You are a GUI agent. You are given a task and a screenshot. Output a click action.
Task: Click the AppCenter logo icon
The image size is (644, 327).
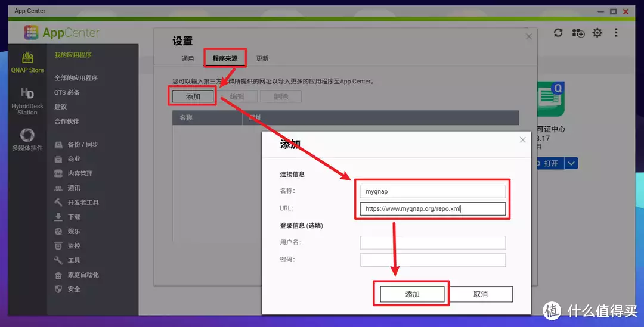[x=31, y=32]
